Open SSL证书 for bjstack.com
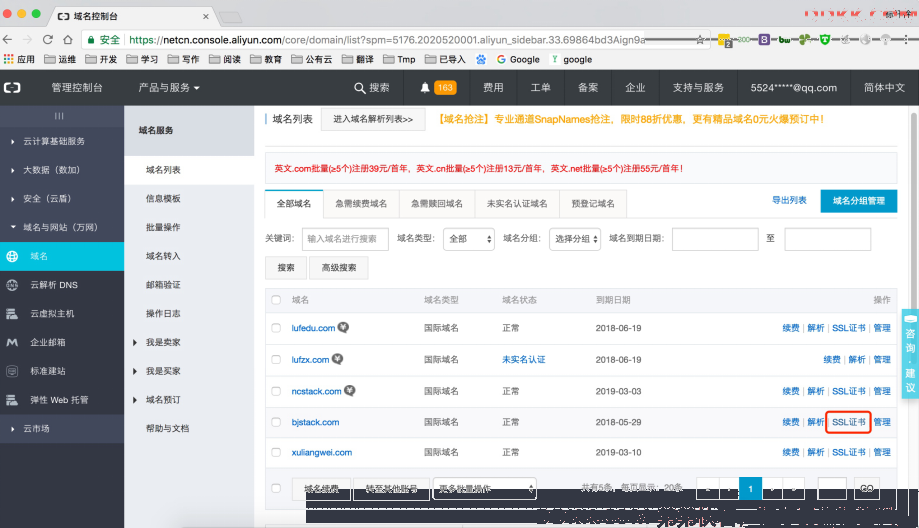The image size is (919, 528). (x=849, y=422)
